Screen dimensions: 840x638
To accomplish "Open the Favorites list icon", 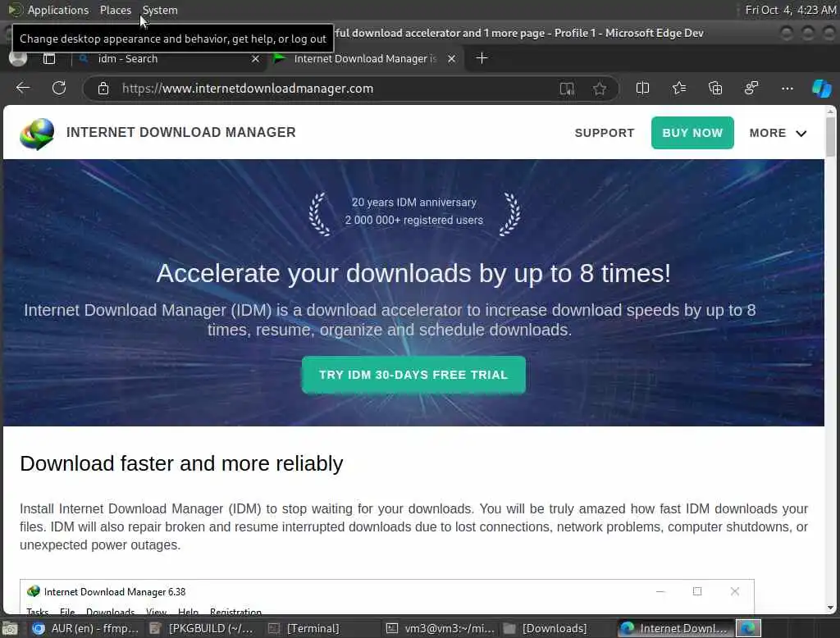I will 678,88.
